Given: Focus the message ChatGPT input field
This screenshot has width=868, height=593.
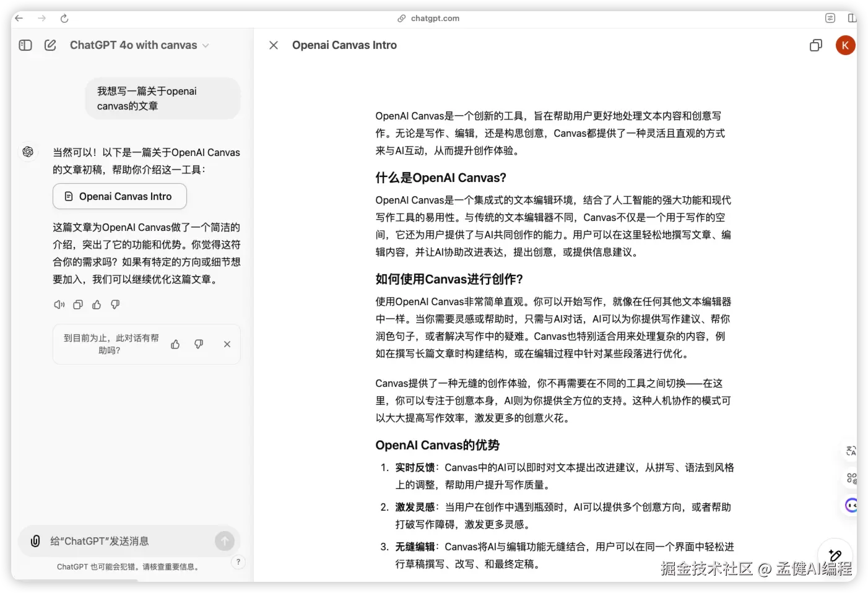Looking at the screenshot, I should [x=130, y=541].
